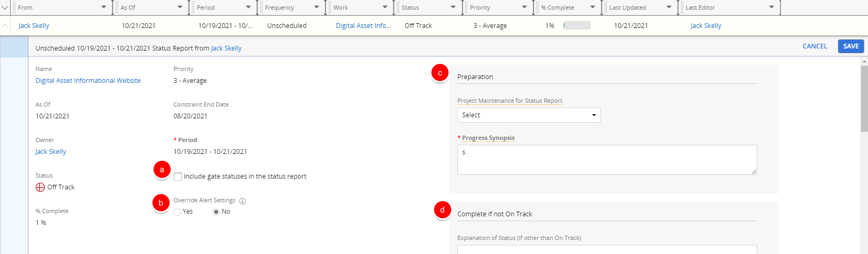Select No for Override Alert Settings
This screenshot has width=868, height=254.
[x=216, y=212]
